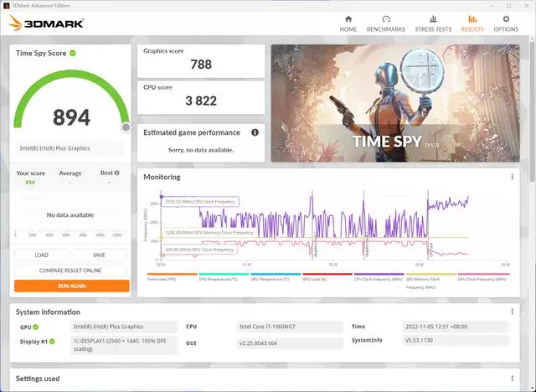Click the Time Spy score 894
The width and height of the screenshot is (536, 392).
[x=71, y=117]
